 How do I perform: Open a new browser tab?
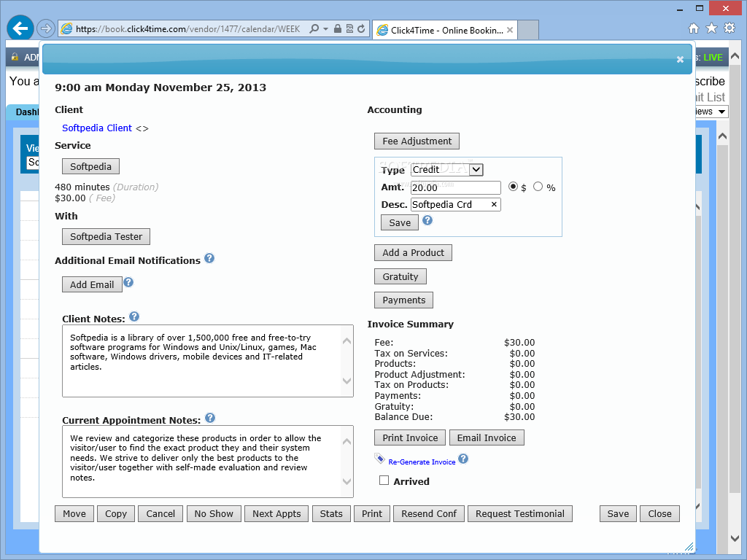pyautogui.click(x=528, y=30)
